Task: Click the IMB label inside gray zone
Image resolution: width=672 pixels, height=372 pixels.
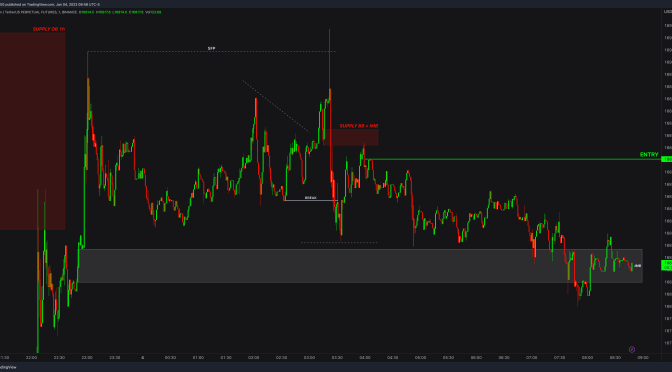Action: click(x=637, y=266)
